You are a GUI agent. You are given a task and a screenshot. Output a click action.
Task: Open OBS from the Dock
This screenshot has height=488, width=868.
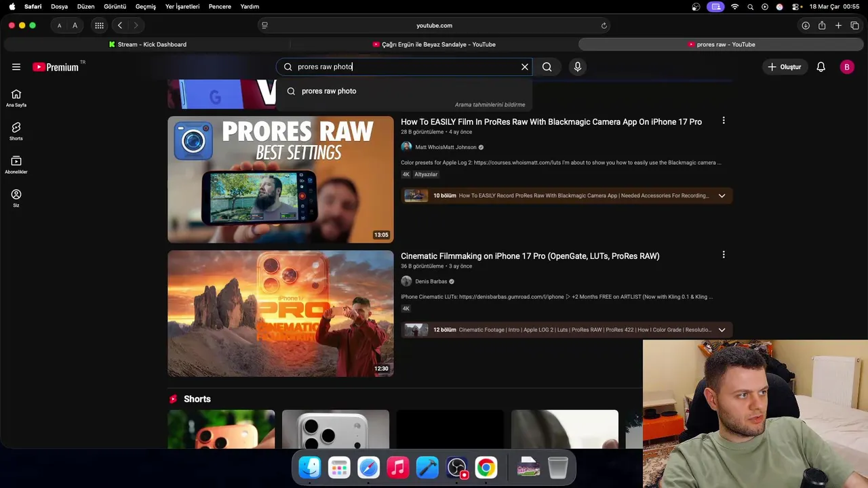(x=457, y=468)
